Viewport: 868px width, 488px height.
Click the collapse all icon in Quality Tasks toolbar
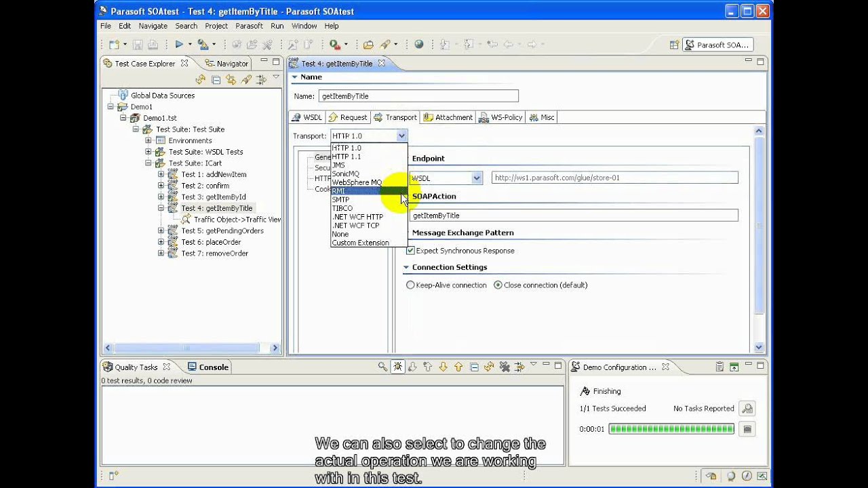point(474,367)
